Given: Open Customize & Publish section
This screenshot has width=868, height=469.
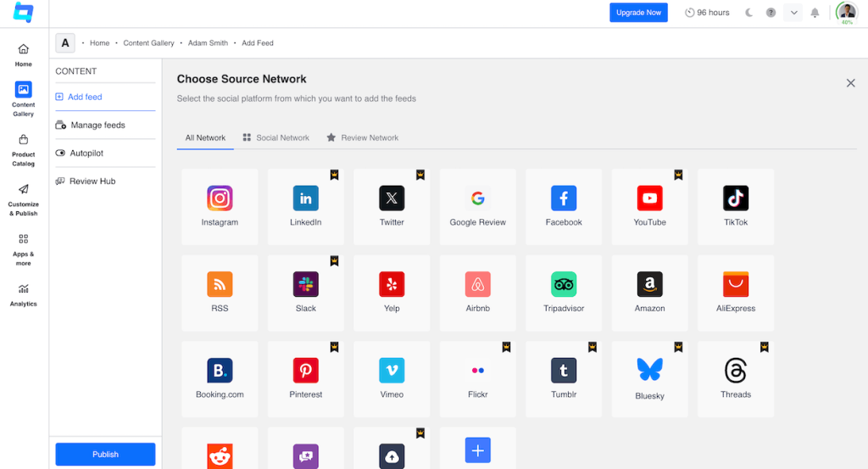Looking at the screenshot, I should pos(23,200).
